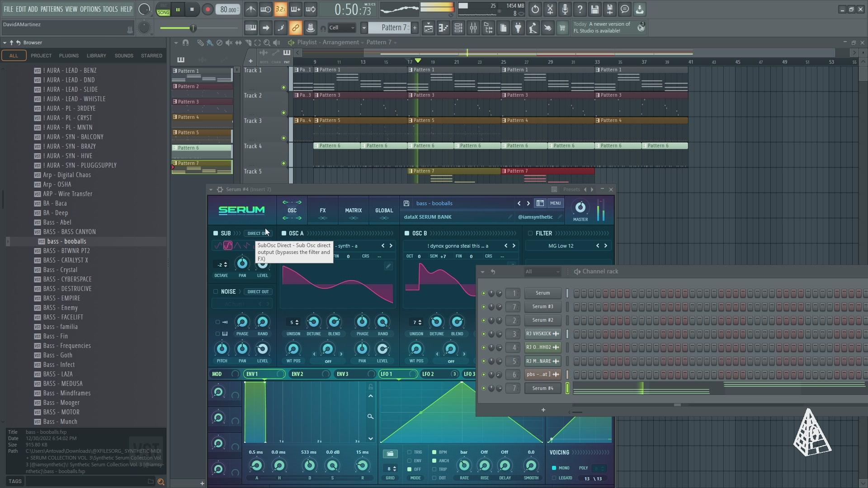
Task: Toggle the metronome icon
Action: (250, 9)
